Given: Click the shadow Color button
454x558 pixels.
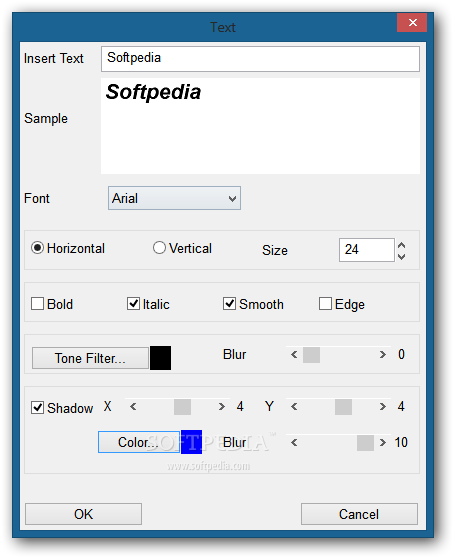Looking at the screenshot, I should (x=139, y=442).
